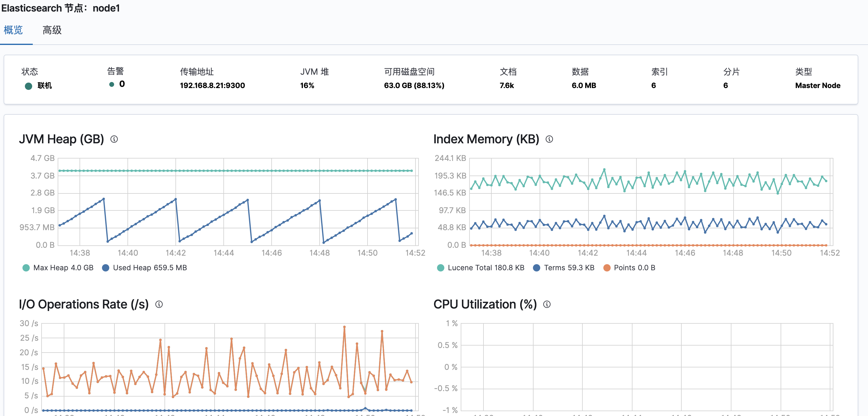Click info icon beside Index Memory title
Viewport: 868px width, 416px height.
click(x=549, y=139)
